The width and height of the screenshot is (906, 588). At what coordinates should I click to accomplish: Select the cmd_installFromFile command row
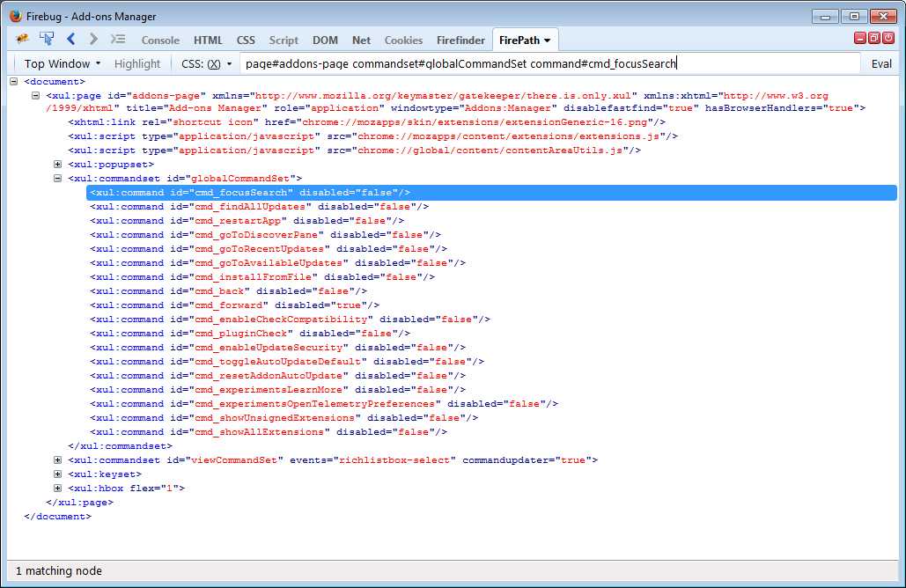click(262, 276)
